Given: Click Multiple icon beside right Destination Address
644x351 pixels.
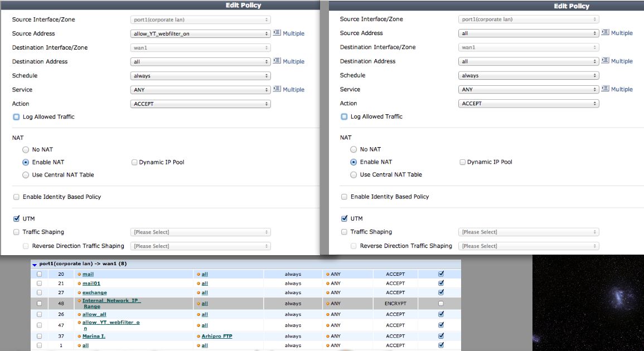Looking at the screenshot, I should click(606, 60).
